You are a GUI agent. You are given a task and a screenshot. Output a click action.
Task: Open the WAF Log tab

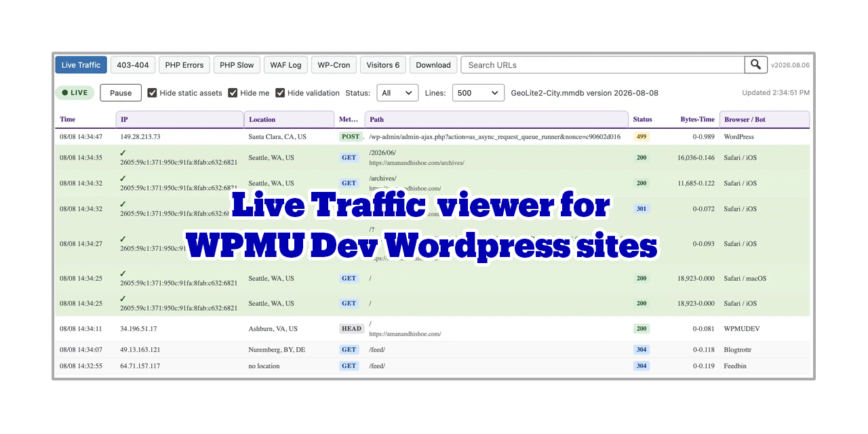285,65
